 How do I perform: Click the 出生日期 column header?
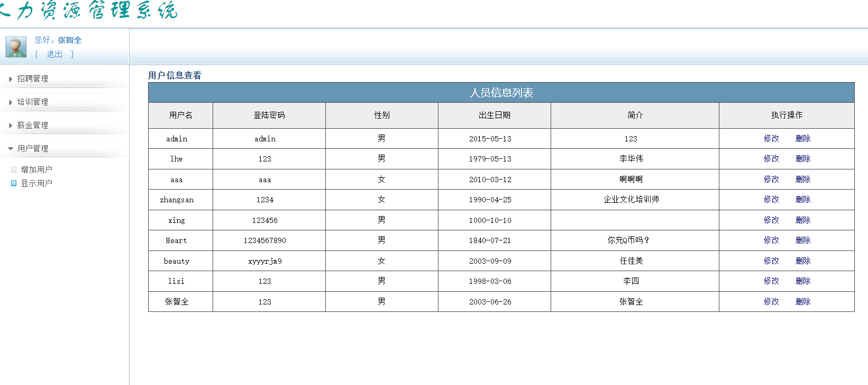point(495,115)
